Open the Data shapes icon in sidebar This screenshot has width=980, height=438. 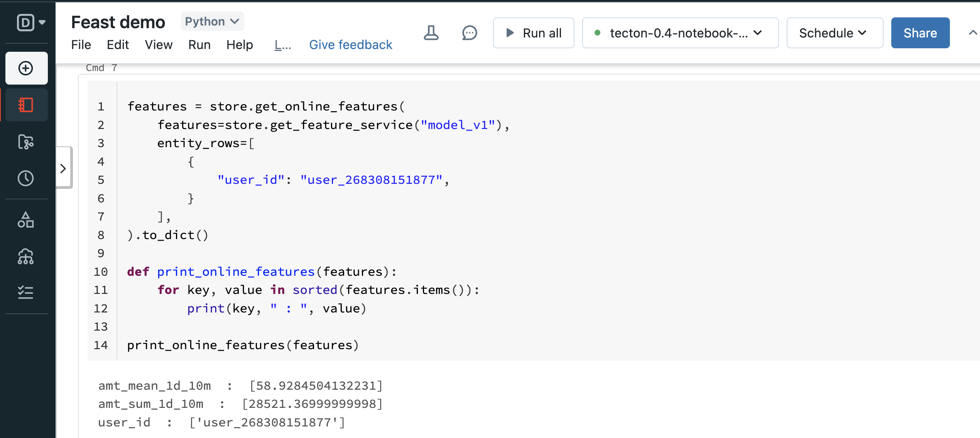click(x=26, y=220)
